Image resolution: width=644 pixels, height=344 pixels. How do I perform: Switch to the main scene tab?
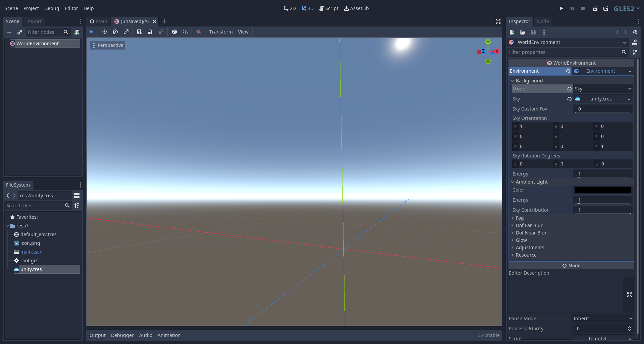(x=98, y=21)
